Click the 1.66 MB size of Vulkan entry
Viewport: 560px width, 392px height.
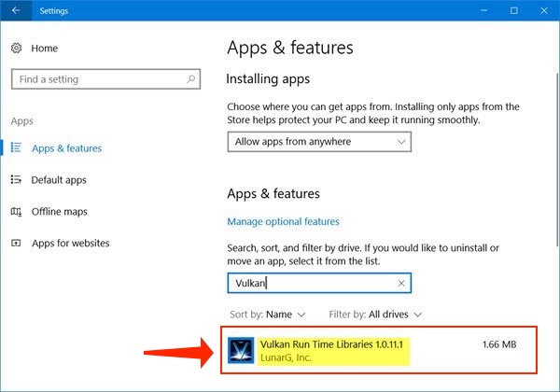[498, 344]
